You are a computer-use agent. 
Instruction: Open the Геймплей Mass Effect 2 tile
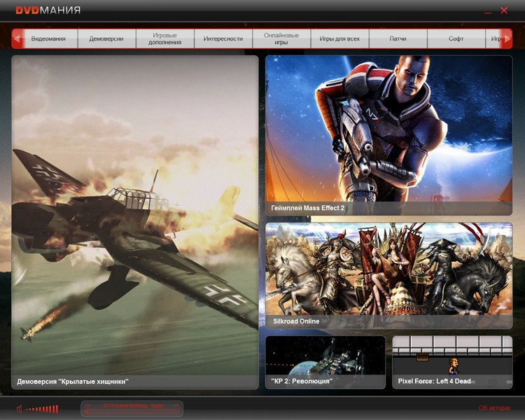(388, 135)
